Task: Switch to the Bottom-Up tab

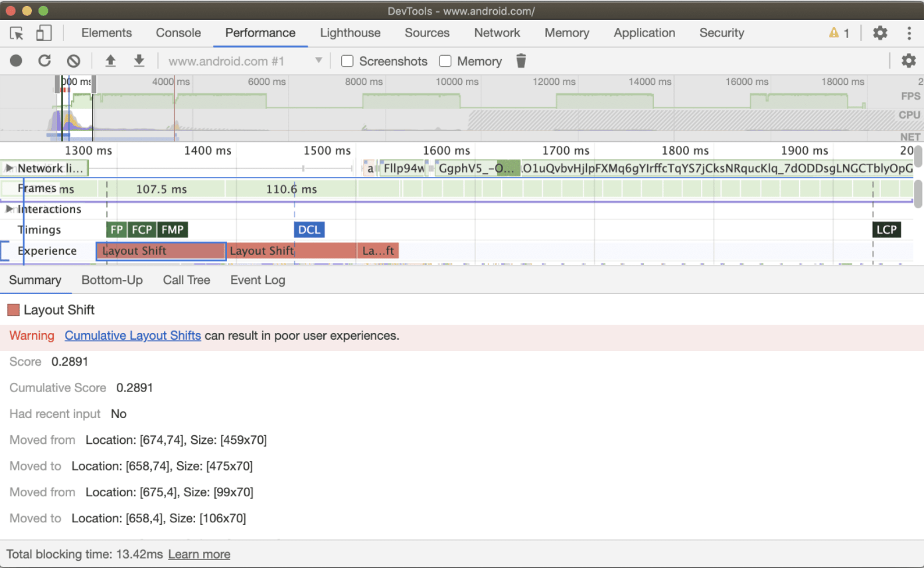Action: click(x=112, y=280)
